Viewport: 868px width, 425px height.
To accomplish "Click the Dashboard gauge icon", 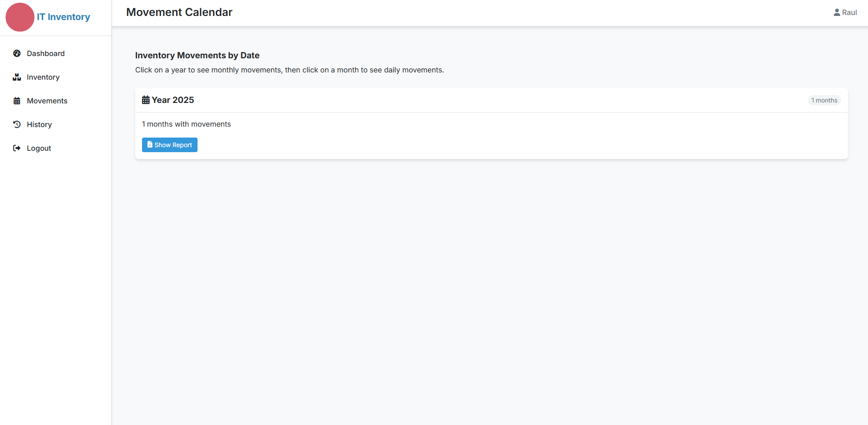I will (17, 53).
